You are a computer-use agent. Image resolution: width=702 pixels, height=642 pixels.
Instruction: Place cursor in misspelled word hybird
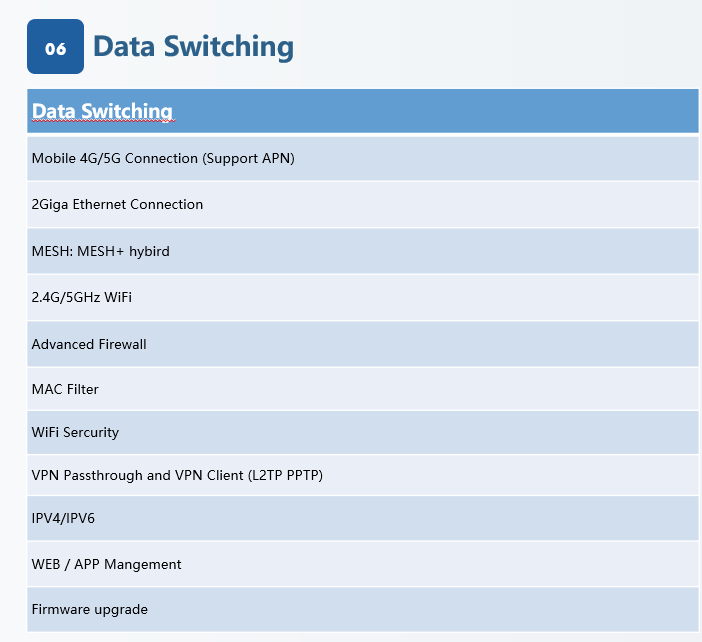pos(149,251)
